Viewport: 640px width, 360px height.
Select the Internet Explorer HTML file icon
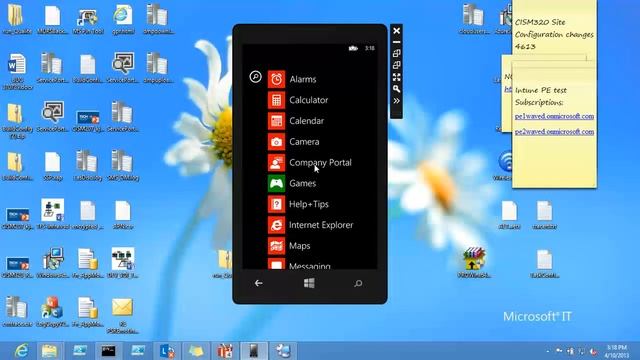pyautogui.click(x=123, y=19)
